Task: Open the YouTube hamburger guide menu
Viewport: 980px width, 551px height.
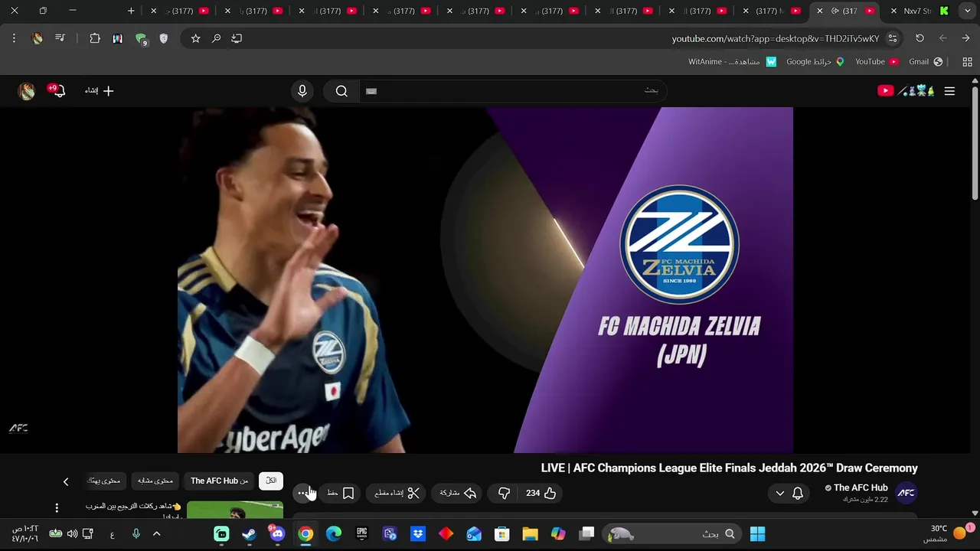Action: (x=949, y=91)
